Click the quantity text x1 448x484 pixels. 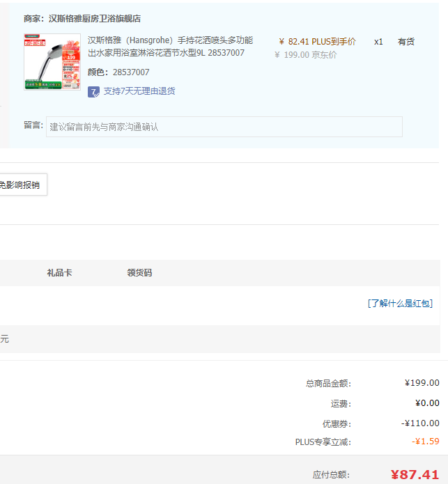click(x=378, y=42)
